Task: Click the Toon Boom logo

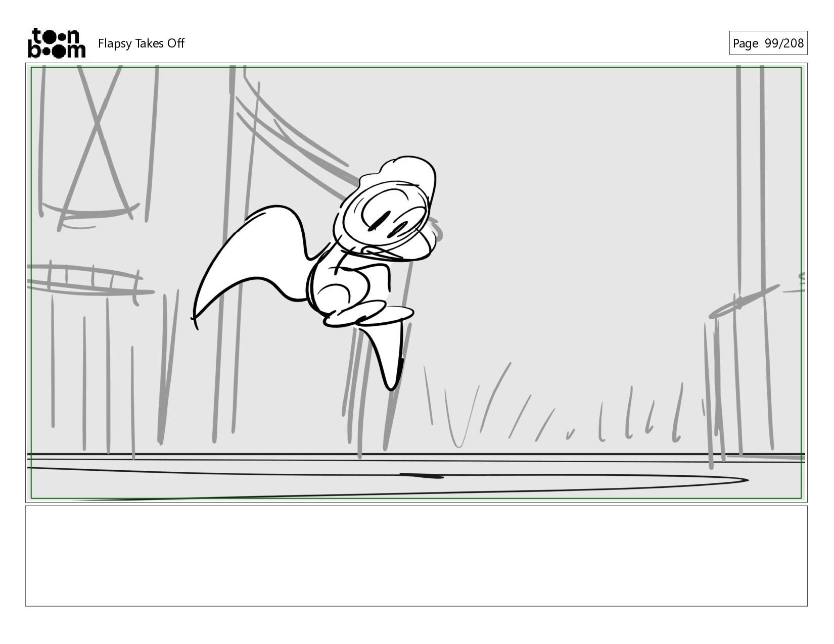Action: tap(56, 43)
